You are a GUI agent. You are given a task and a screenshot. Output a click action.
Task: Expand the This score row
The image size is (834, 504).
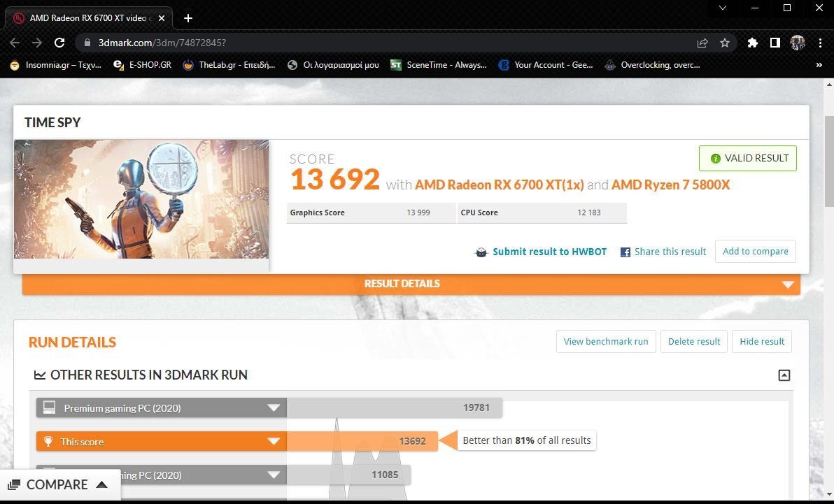(x=274, y=441)
